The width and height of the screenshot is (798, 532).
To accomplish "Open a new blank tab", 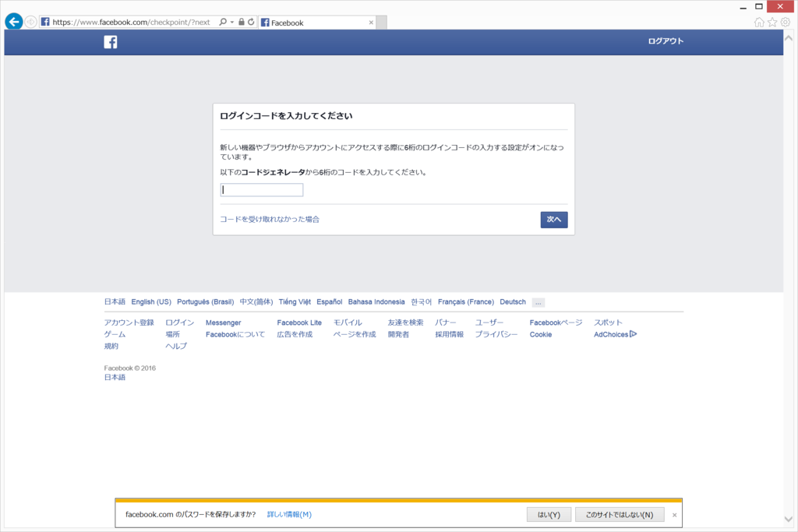I will (x=382, y=23).
